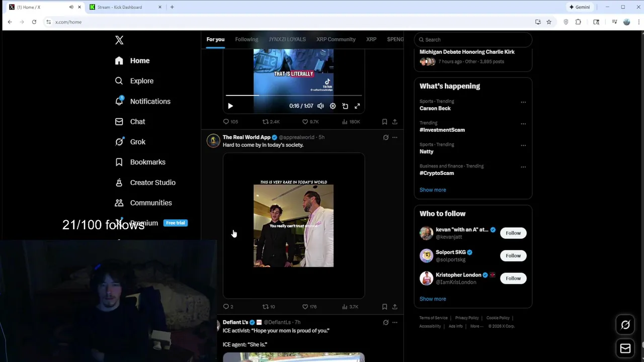This screenshot has height=362, width=644.
Task: Repost the post with 2.4K reposts
Action: click(x=271, y=122)
